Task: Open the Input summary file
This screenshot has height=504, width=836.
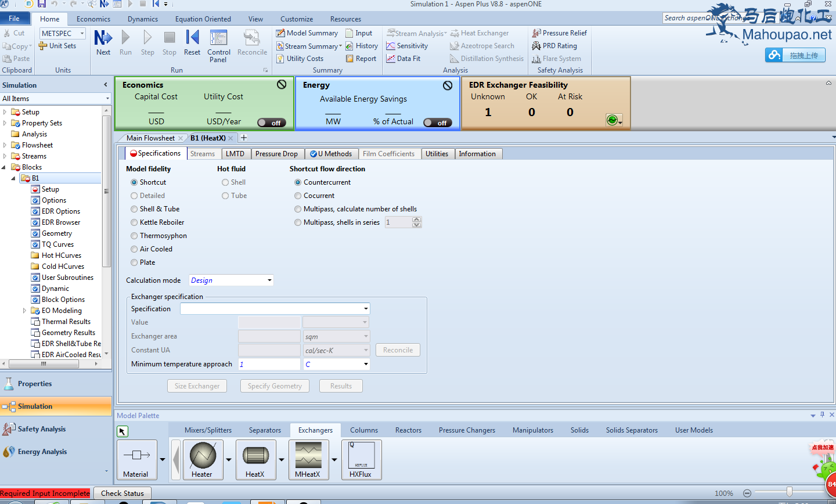Action: point(359,33)
